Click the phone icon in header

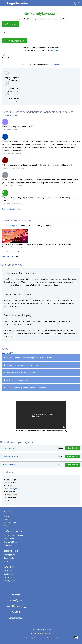point(75,4)
